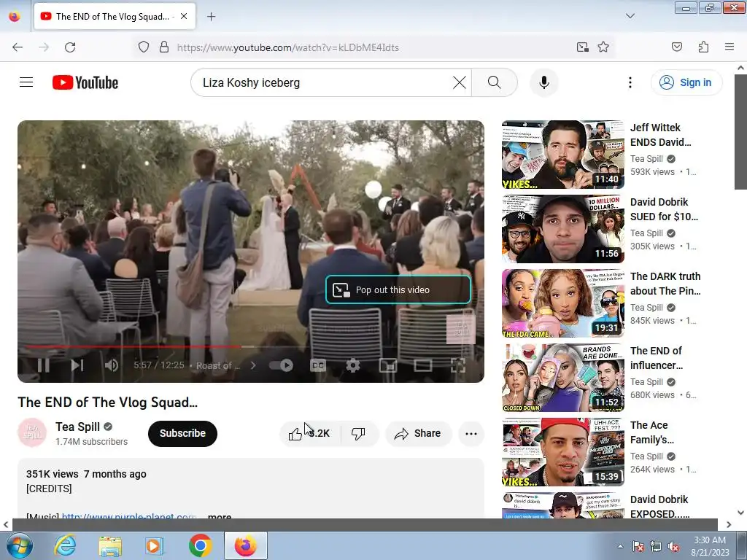Open David Dobrik EXPOSED video title

click(x=659, y=507)
